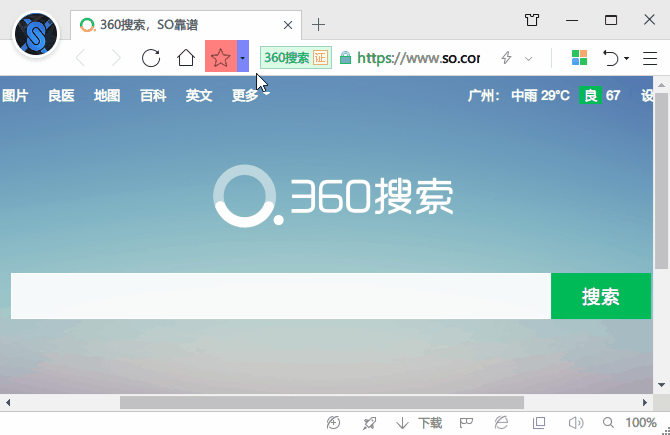Click the flag icon in status bar
670x435 pixels.
pyautogui.click(x=466, y=423)
